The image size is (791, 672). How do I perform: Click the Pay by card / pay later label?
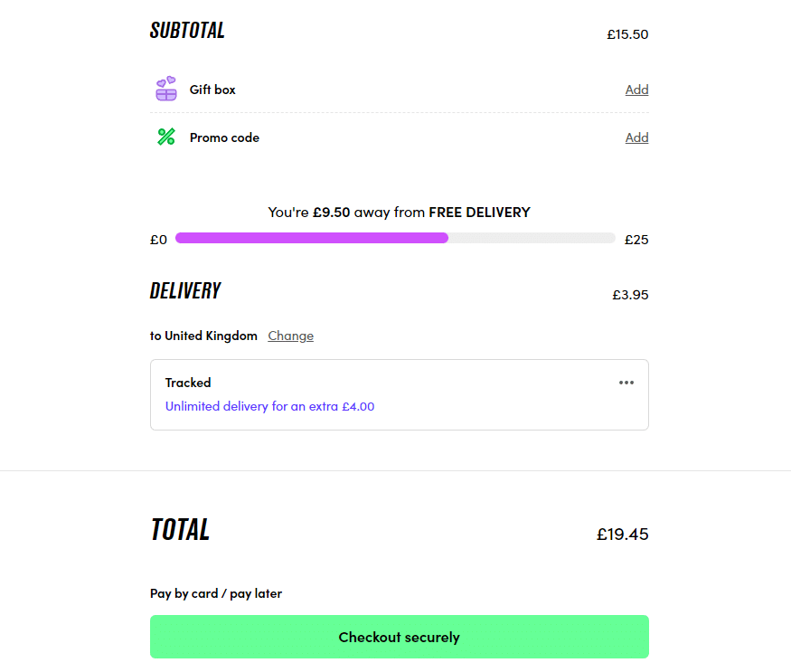coord(216,593)
